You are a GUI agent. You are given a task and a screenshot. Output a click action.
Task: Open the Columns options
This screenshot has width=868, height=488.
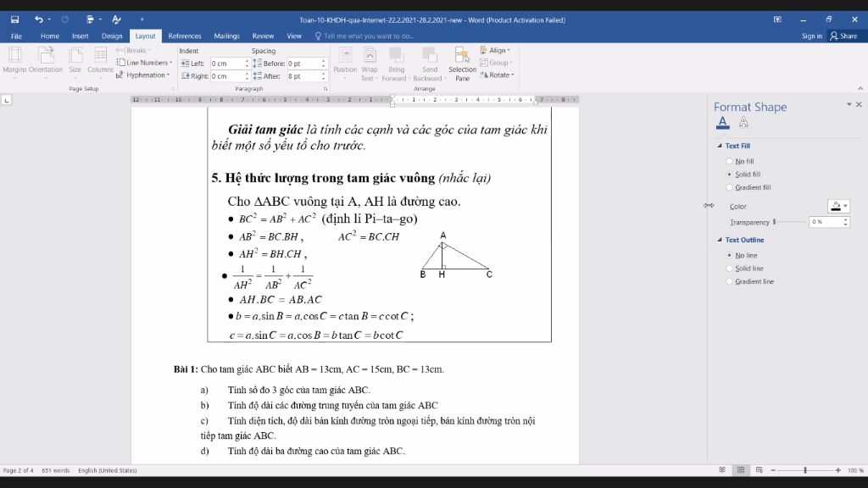pos(100,61)
